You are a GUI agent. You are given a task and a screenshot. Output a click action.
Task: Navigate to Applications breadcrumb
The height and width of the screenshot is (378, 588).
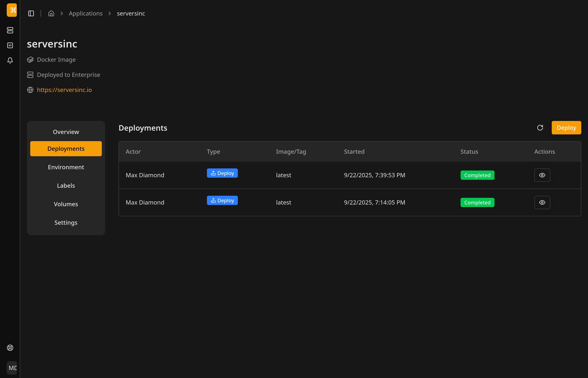[86, 13]
